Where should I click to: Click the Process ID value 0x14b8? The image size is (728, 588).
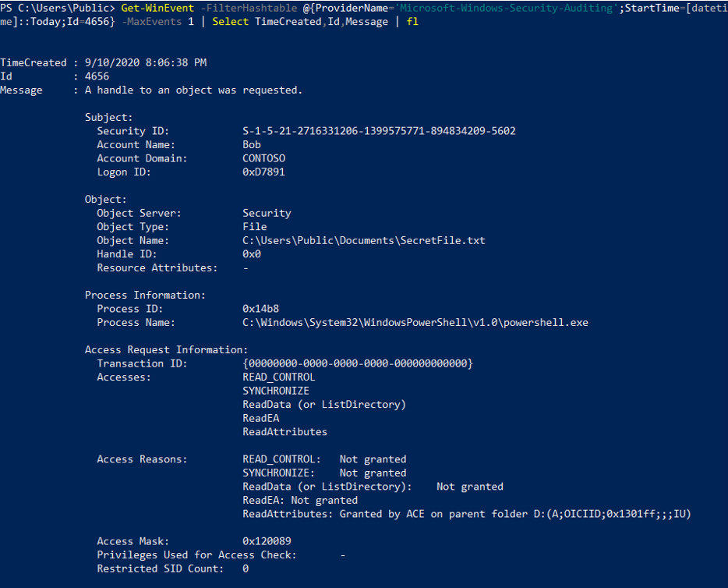[260, 309]
